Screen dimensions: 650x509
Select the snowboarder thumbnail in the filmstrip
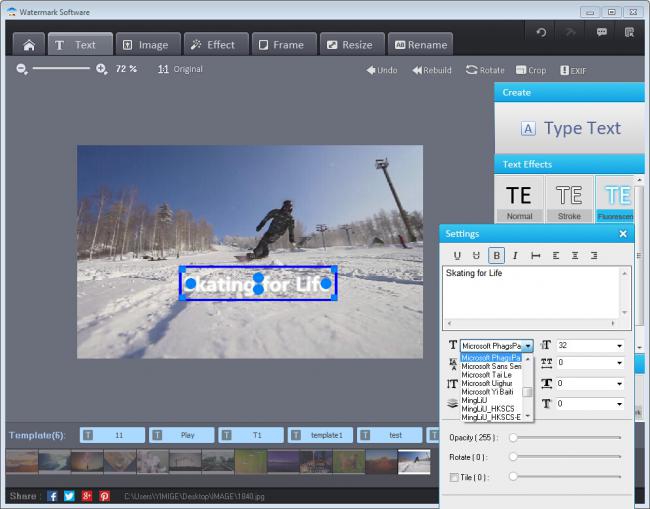click(414, 462)
